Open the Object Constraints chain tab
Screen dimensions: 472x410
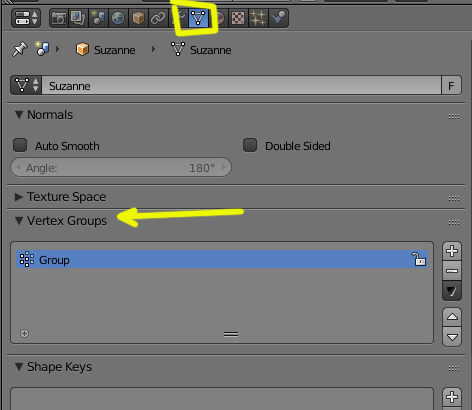point(158,18)
